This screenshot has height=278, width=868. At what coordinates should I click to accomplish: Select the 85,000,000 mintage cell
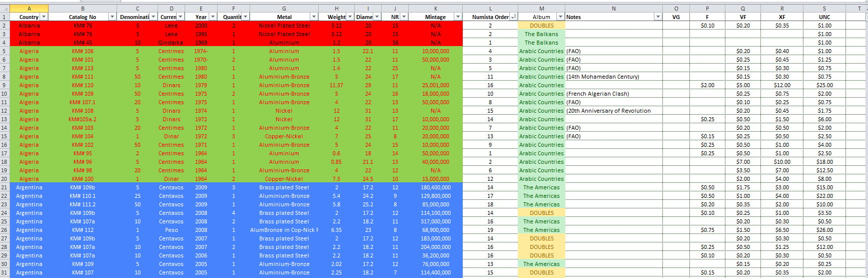435,204
